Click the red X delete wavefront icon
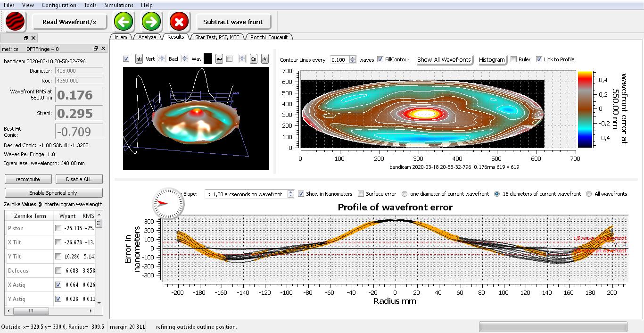 [179, 22]
